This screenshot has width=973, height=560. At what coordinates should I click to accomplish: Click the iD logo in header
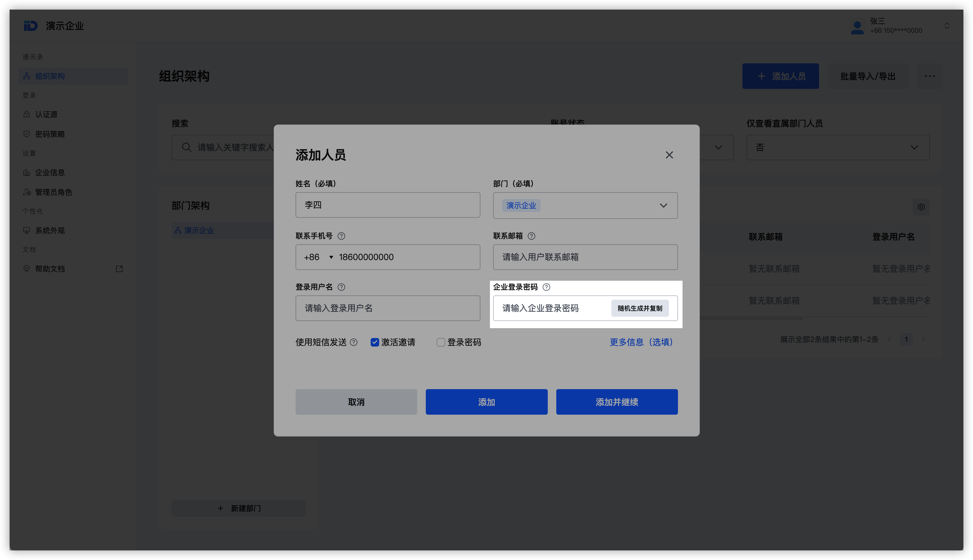30,26
